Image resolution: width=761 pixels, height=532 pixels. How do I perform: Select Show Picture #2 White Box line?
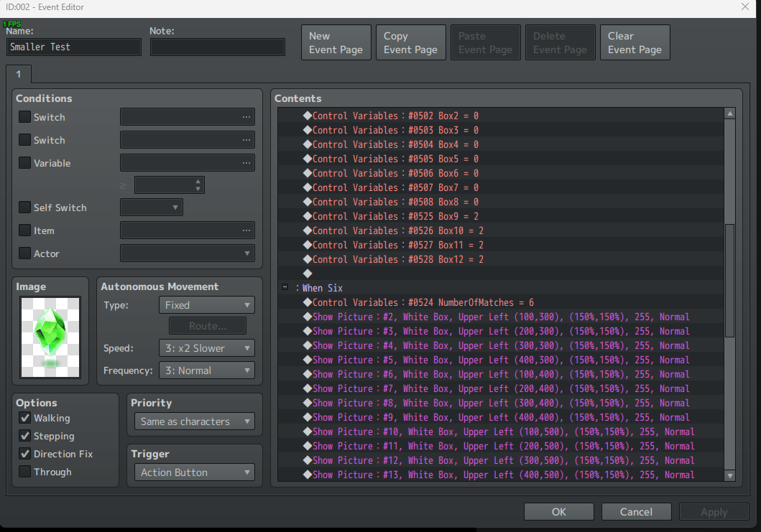(501, 317)
